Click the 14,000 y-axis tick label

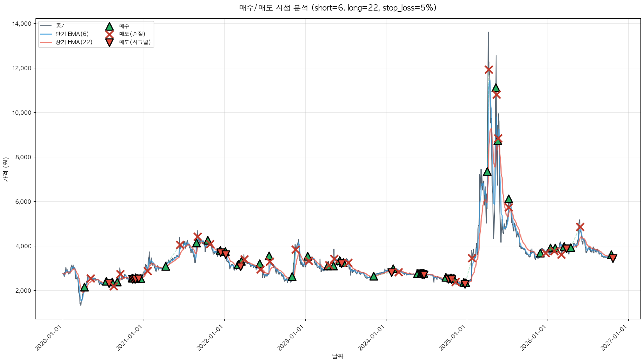(22, 24)
